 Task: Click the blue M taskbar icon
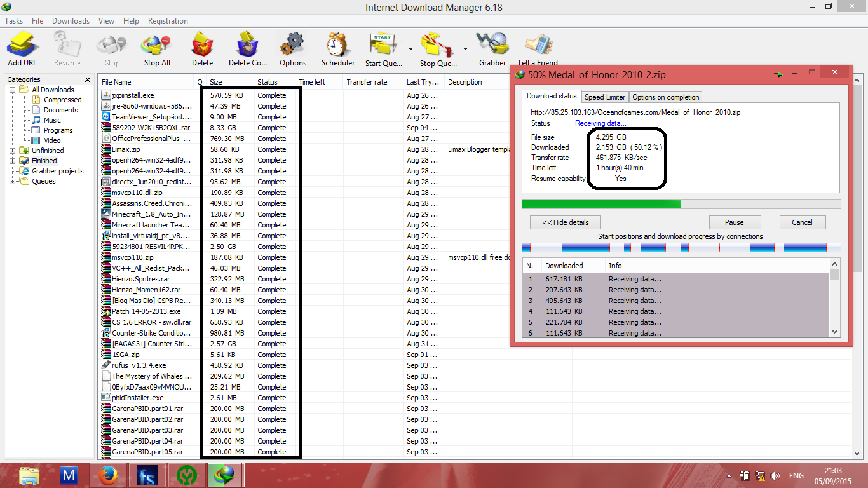68,475
